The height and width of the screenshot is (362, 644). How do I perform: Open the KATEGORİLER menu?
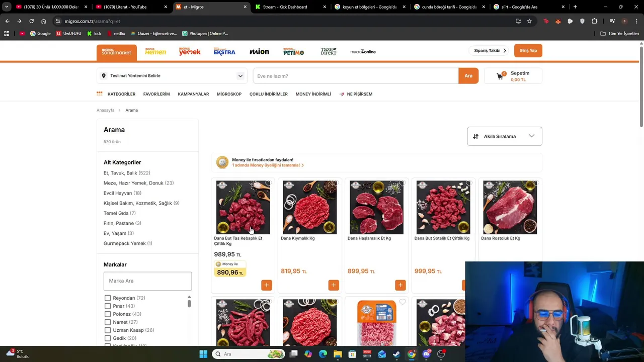(x=116, y=94)
